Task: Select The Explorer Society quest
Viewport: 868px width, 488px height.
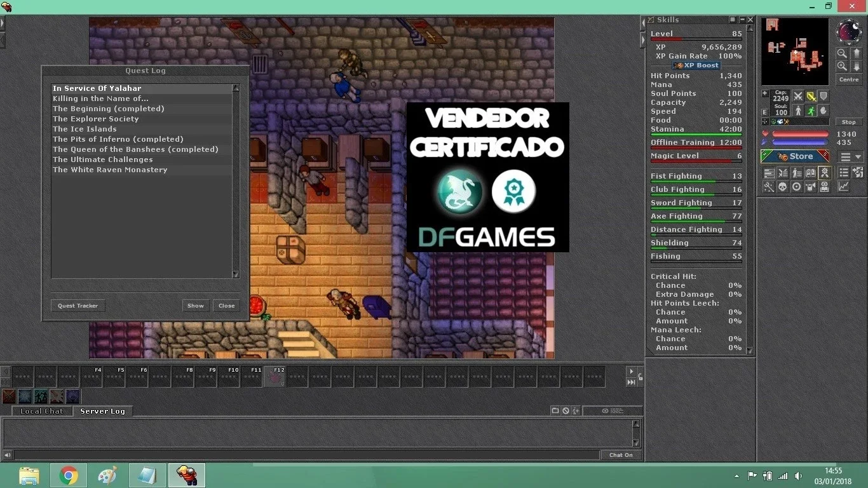Action: click(x=142, y=119)
